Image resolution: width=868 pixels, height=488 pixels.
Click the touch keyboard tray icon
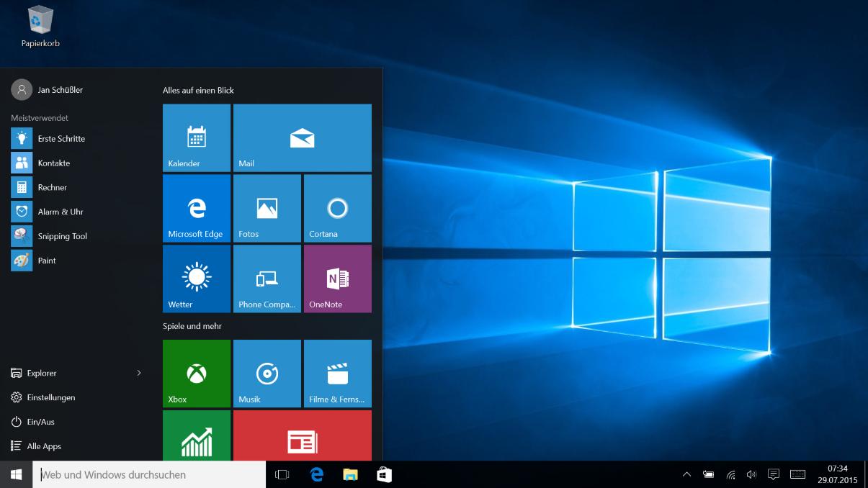pos(797,474)
